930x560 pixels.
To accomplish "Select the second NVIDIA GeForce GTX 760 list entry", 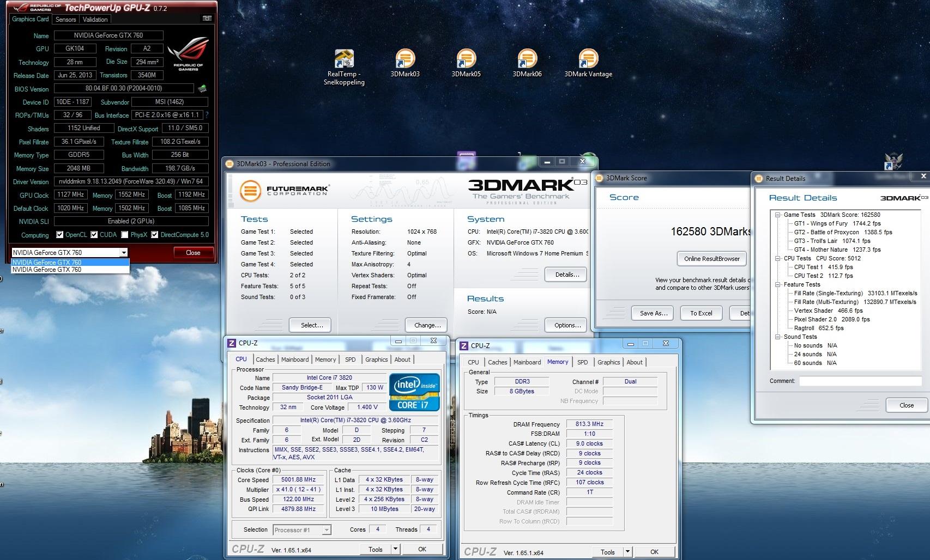I will (x=70, y=270).
